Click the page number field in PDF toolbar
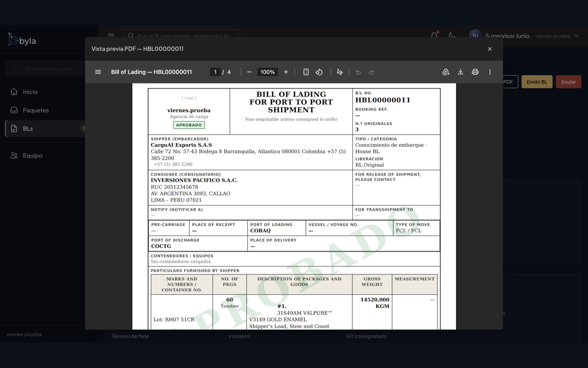This screenshot has width=588, height=368. (x=215, y=72)
